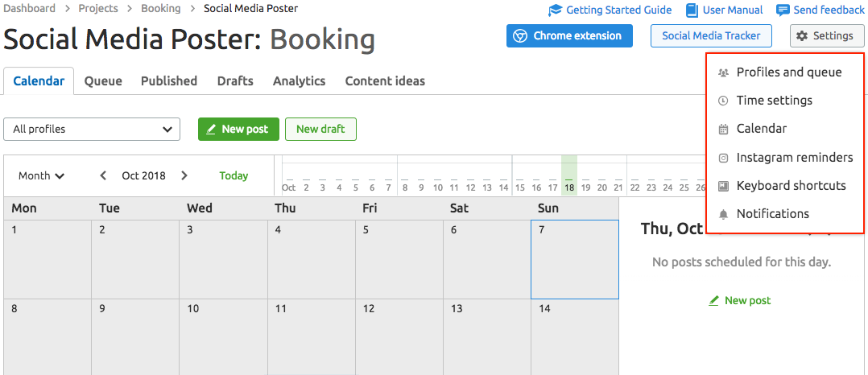Click the Instagram reminders icon
This screenshot has width=868, height=375.
pyautogui.click(x=723, y=158)
